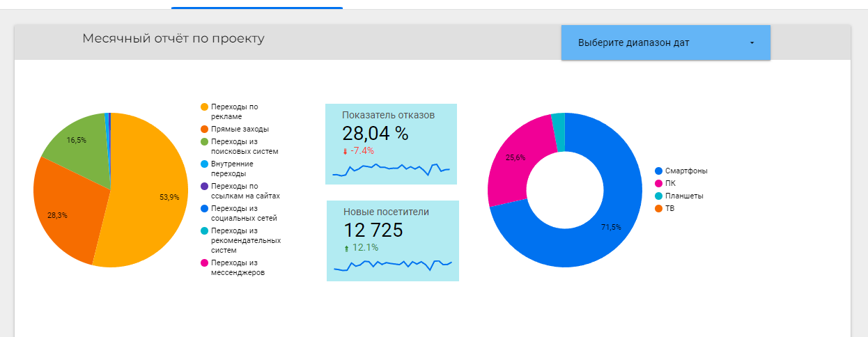Click the 28,04 % bounce rate value
Image resolution: width=868 pixels, height=337 pixels.
pos(375,133)
